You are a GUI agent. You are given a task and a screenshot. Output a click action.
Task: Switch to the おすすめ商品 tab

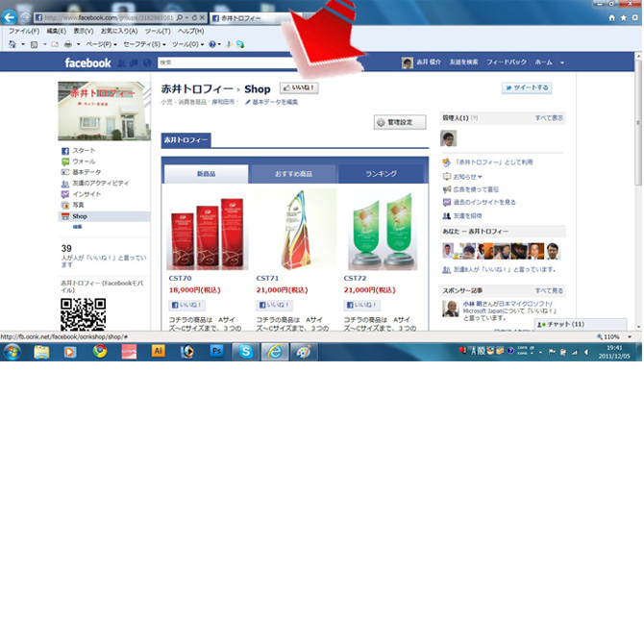[293, 174]
